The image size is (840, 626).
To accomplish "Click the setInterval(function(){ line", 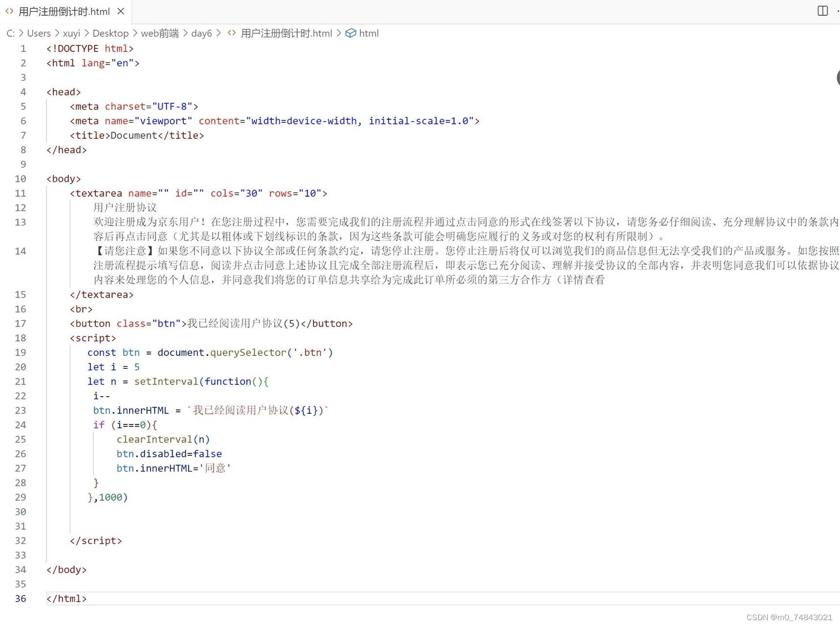I will (178, 381).
